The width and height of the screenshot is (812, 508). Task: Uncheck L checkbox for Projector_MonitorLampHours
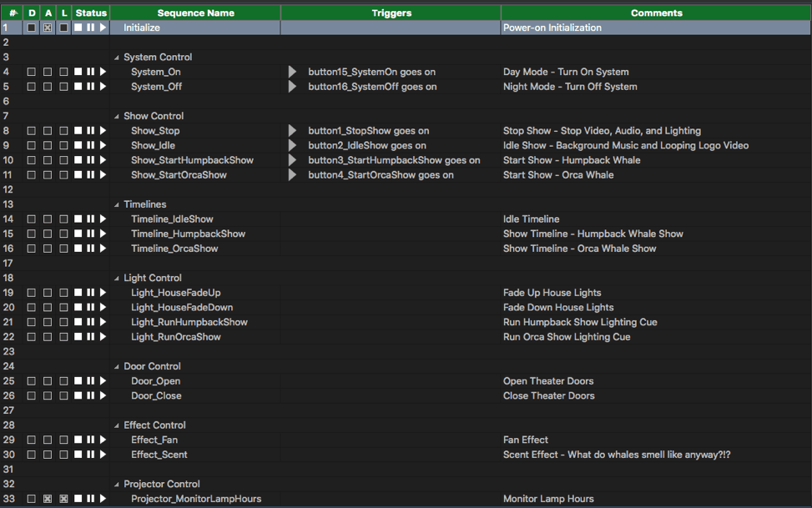tap(63, 499)
